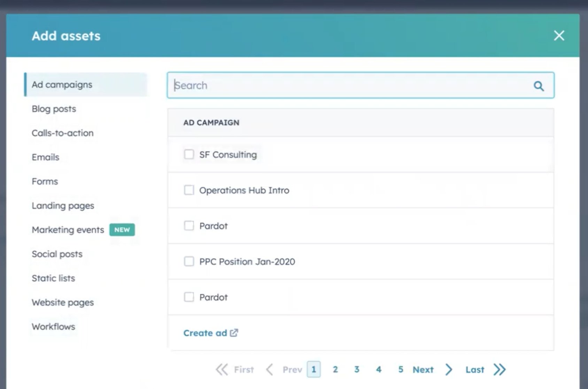Viewport: 588px width, 389px height.
Task: Jump to page 5 in pagination
Action: point(401,369)
